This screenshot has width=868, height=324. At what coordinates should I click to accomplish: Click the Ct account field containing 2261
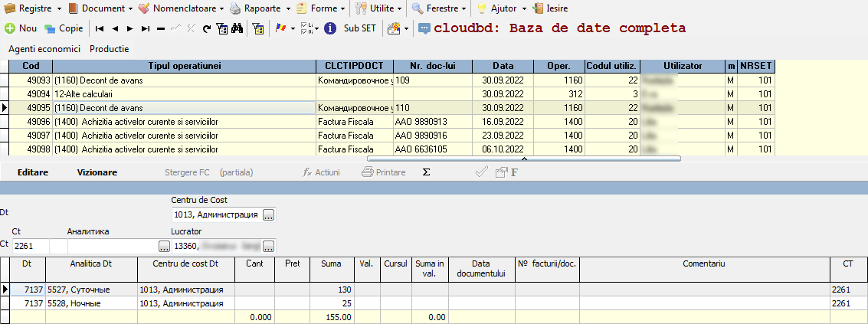click(31, 246)
